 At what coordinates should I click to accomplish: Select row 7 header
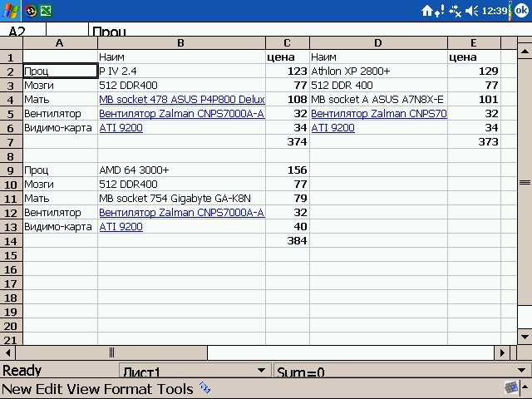11,142
